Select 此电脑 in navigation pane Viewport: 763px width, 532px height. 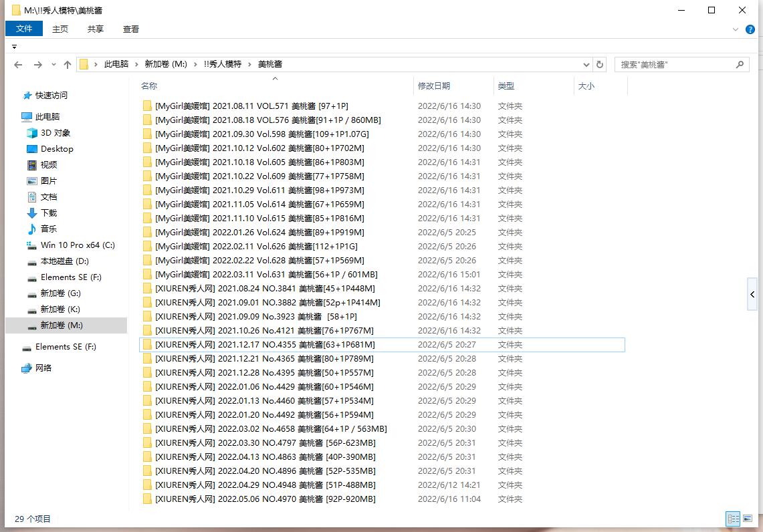coord(47,117)
